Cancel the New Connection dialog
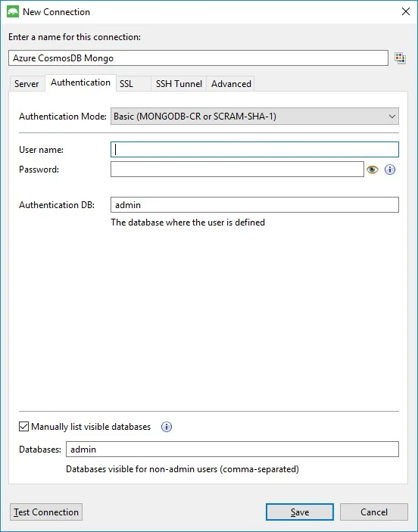Screen dimensions: 418x532 click(374, 512)
